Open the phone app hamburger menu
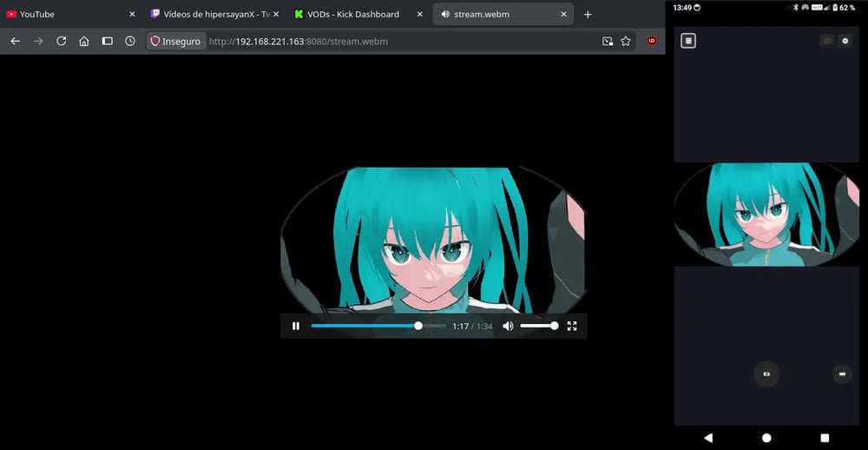The width and height of the screenshot is (868, 450). point(688,41)
